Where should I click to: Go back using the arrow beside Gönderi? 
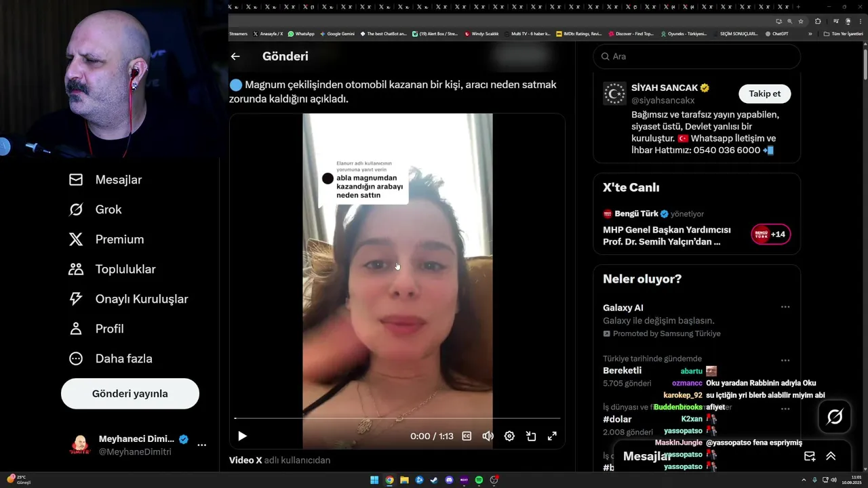coord(235,57)
